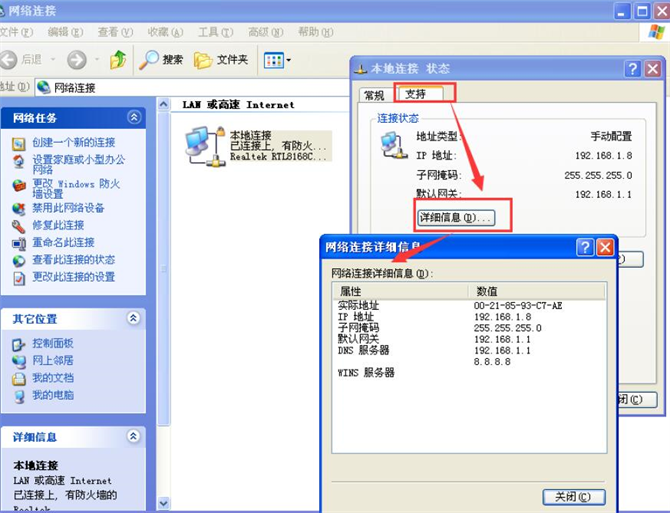Open dropdown arrow next to Forward button
The width and height of the screenshot is (670, 513).
[97, 59]
